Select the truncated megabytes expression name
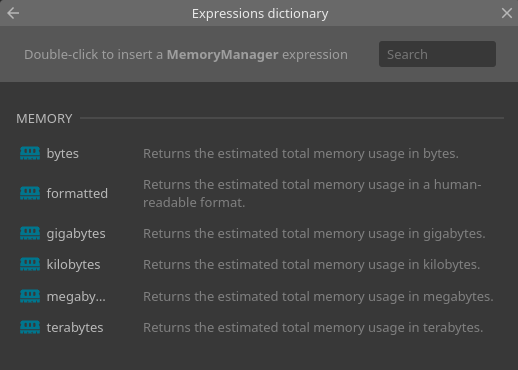 tap(76, 297)
